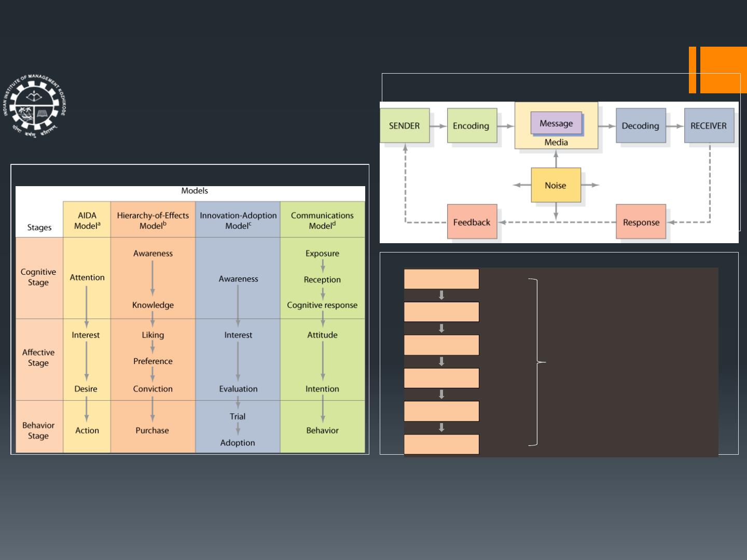Click the Cognitive Stage row label
This screenshot has width=747, height=560.
[x=38, y=277]
